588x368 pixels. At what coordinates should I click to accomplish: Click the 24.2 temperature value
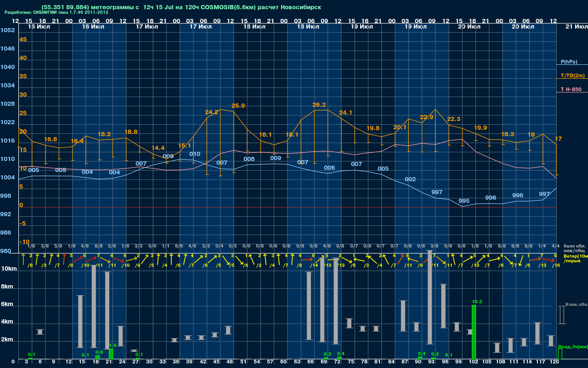pyautogui.click(x=212, y=112)
